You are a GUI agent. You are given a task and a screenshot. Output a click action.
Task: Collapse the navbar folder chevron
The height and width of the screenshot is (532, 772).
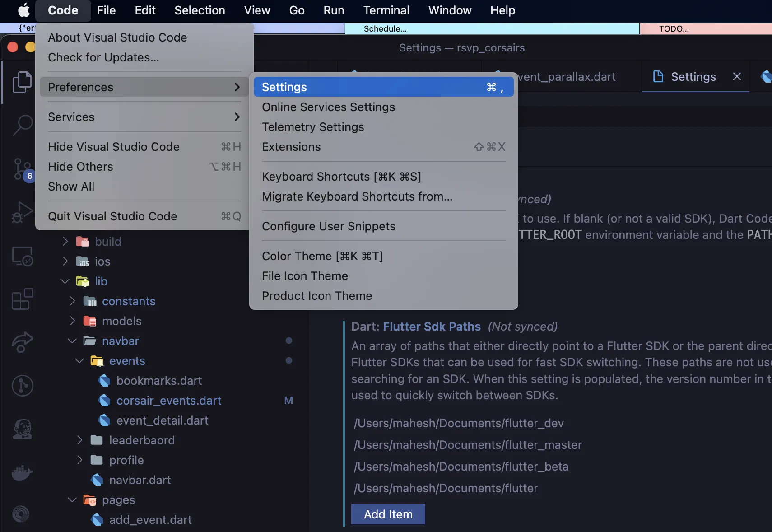tap(72, 341)
